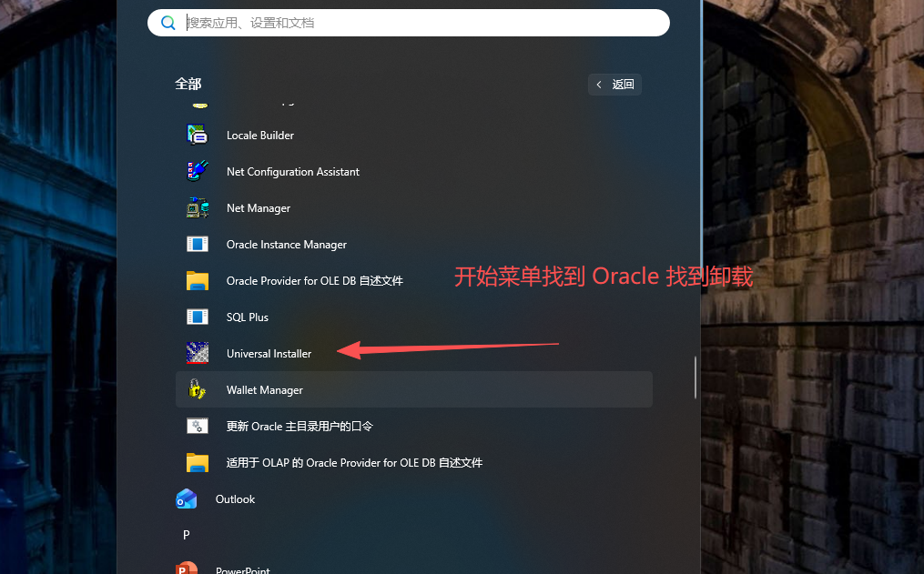The width and height of the screenshot is (924, 574).
Task: Launch the SQL Plus entry
Action: point(413,317)
